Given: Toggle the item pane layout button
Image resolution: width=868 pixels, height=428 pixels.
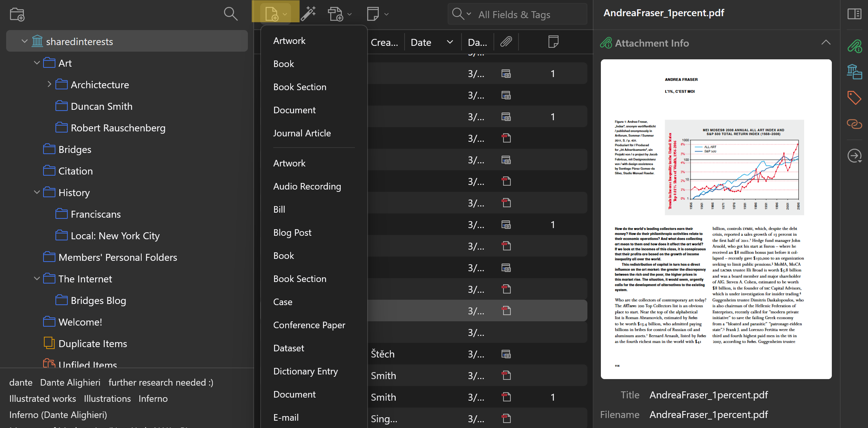Looking at the screenshot, I should 854,14.
